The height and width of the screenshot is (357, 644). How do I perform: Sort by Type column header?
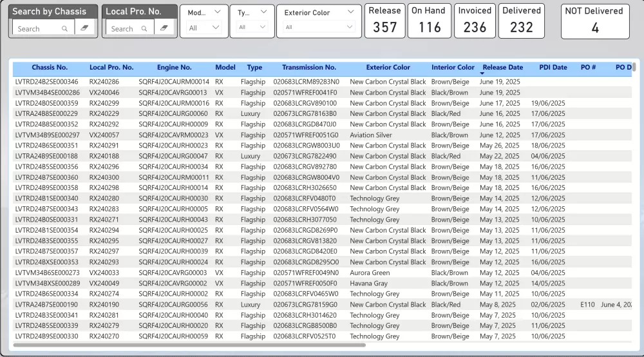[x=254, y=68]
